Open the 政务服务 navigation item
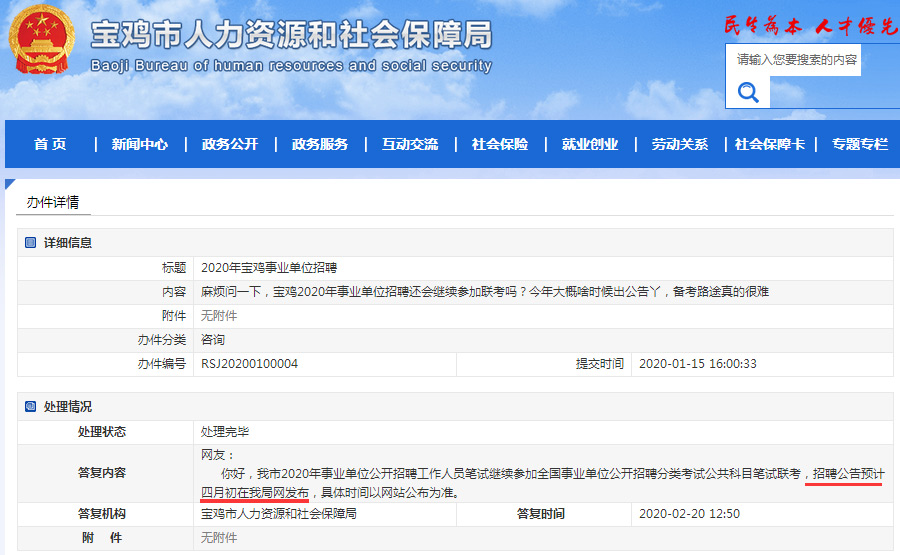 click(320, 144)
